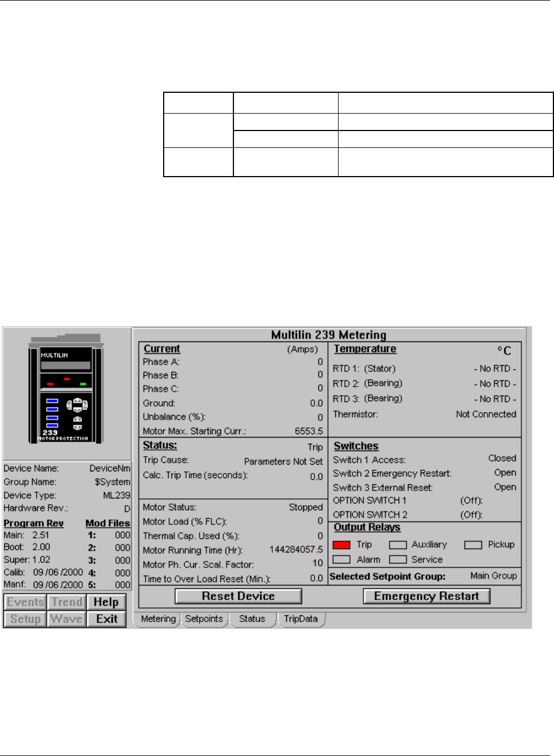
Task: Click the RTD 3: (Bearing) row
Action: 425,399
